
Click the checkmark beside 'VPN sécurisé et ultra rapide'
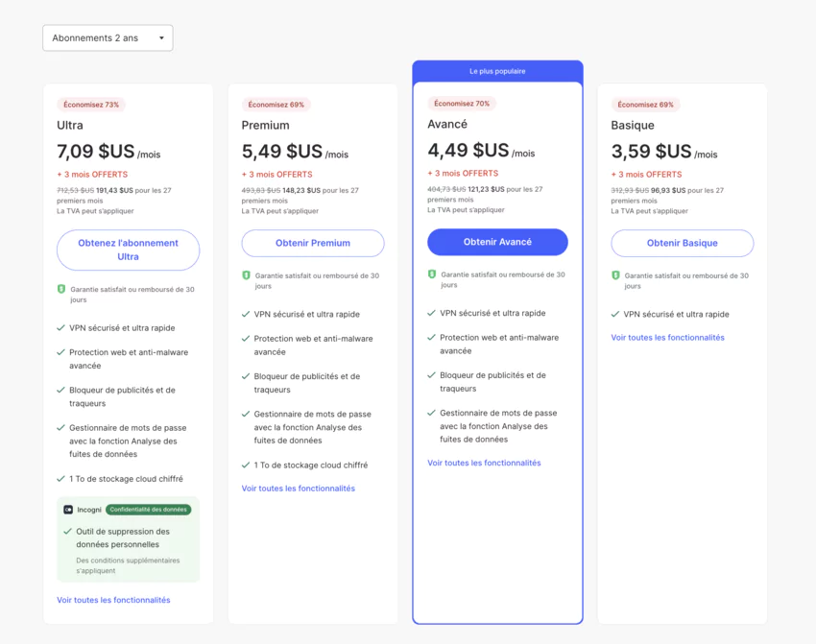(x=60, y=327)
